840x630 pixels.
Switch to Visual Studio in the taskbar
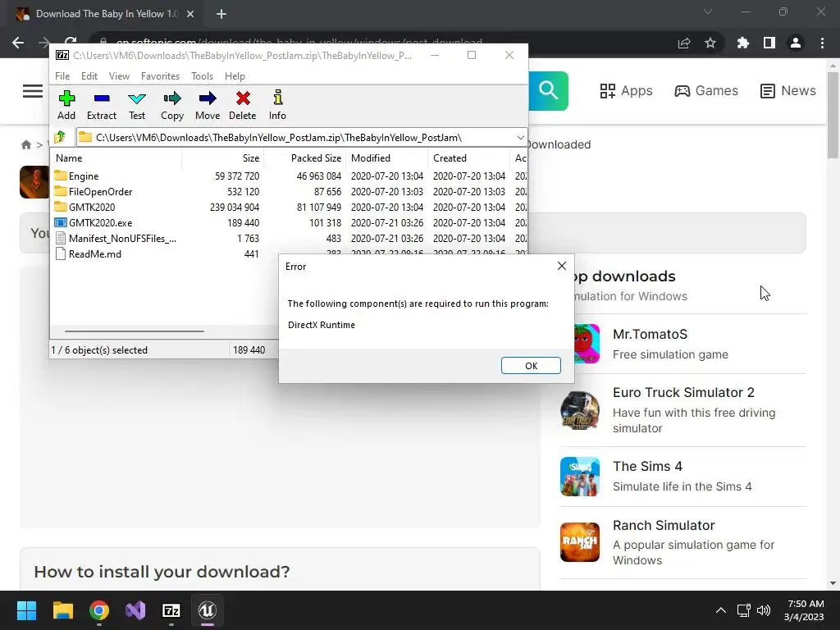pyautogui.click(x=135, y=610)
